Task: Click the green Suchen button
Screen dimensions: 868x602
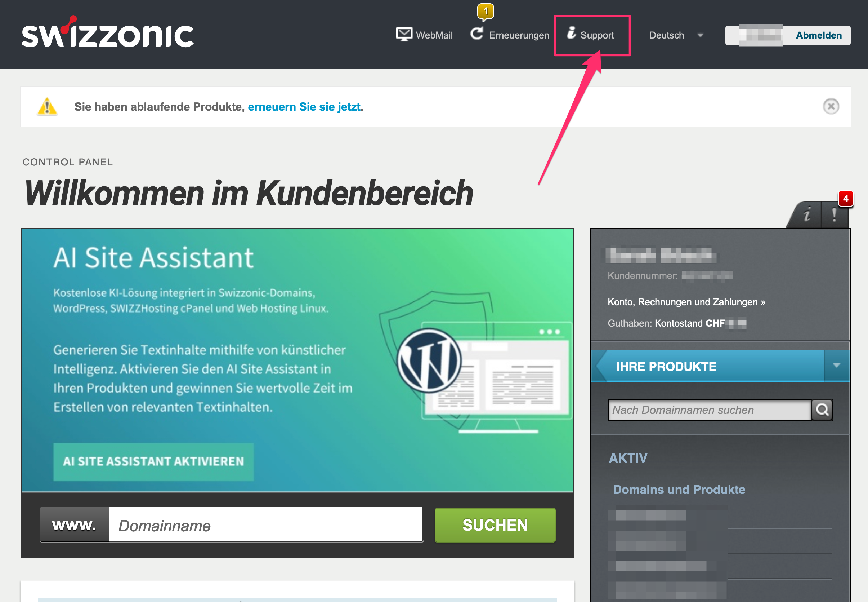Action: point(495,524)
